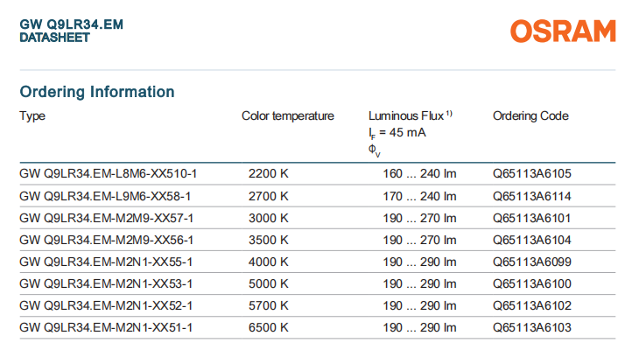Click ordering code Q65113A6101
Screen dimensions: 632x364
point(532,218)
